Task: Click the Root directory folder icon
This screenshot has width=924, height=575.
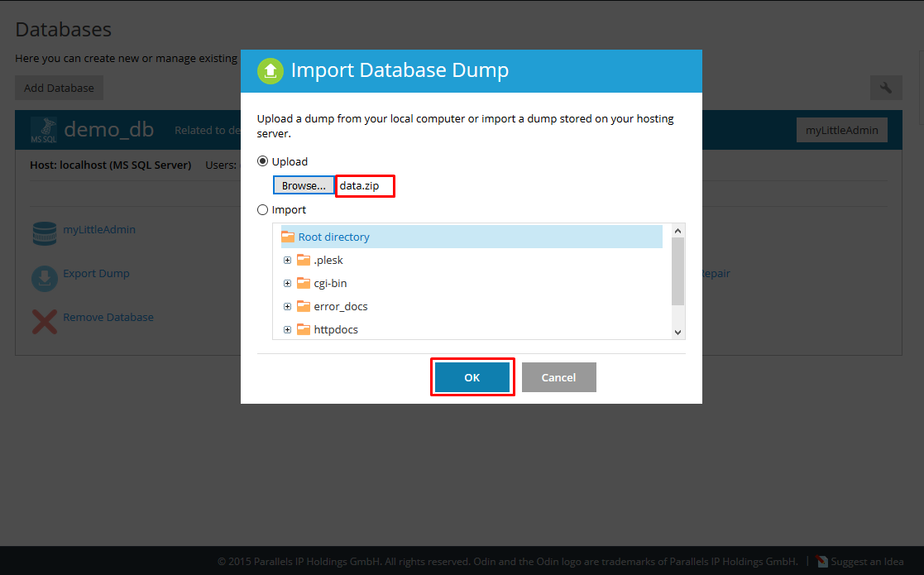Action: (x=287, y=237)
